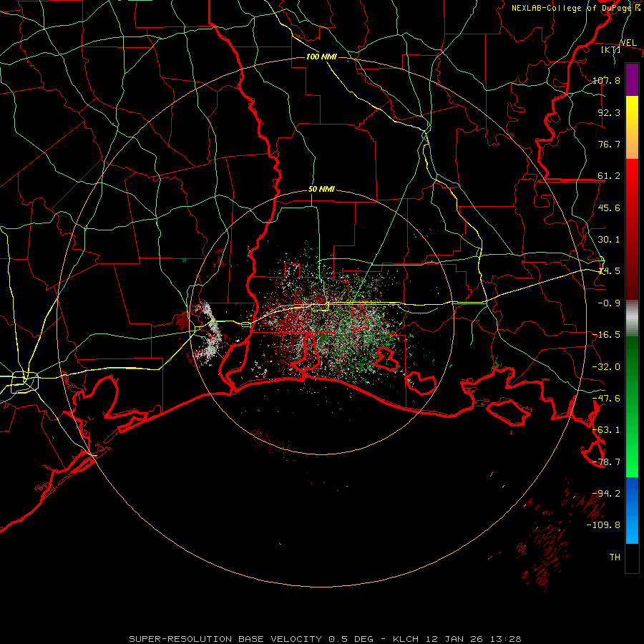Click the 50 NMI range ring label
644x644 pixels.
[x=321, y=189]
